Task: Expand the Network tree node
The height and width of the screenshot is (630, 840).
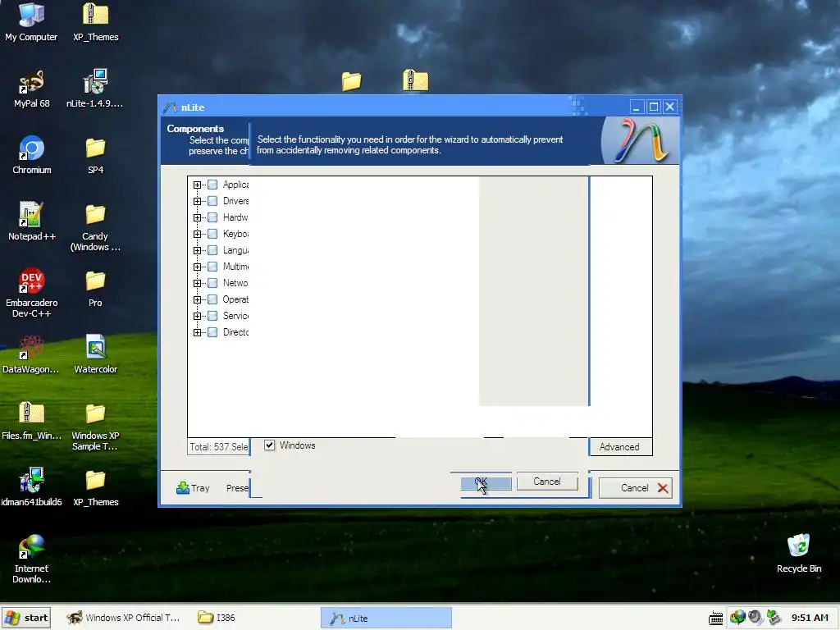Action: (197, 283)
